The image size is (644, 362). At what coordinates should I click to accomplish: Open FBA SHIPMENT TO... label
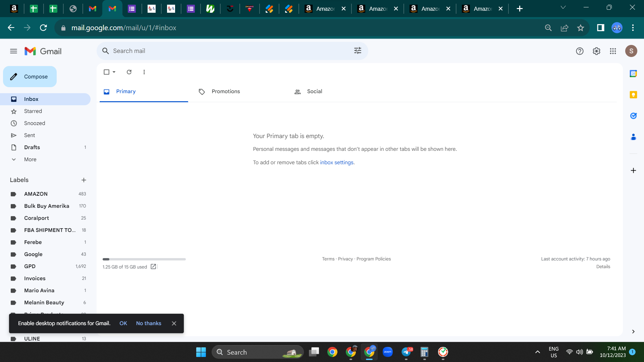[45, 230]
